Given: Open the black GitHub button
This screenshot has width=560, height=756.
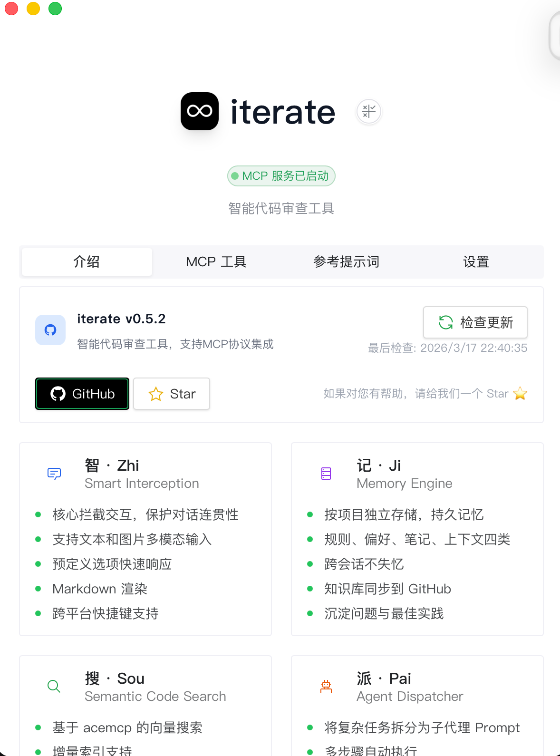Looking at the screenshot, I should coord(82,394).
